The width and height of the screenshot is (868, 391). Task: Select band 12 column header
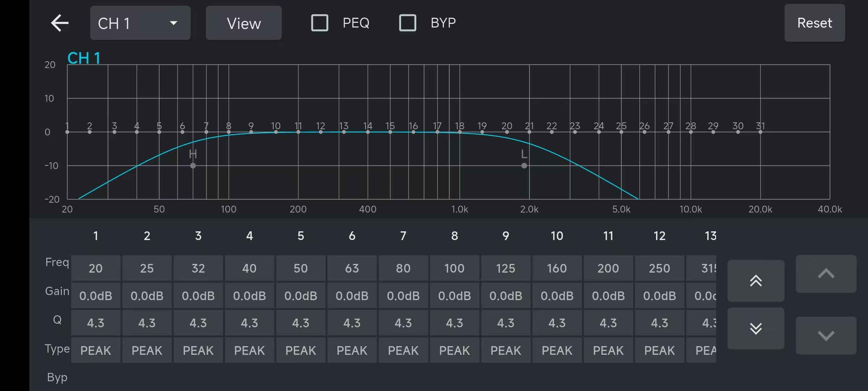659,236
